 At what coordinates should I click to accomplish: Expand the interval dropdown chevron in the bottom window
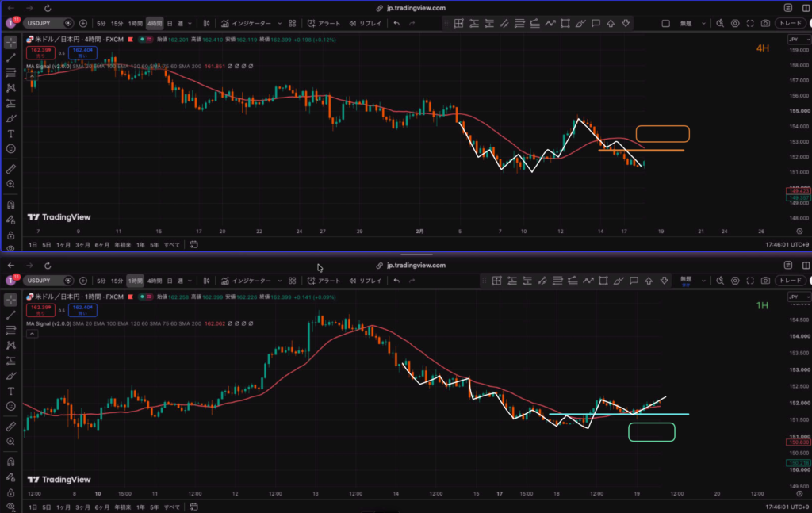(x=190, y=281)
